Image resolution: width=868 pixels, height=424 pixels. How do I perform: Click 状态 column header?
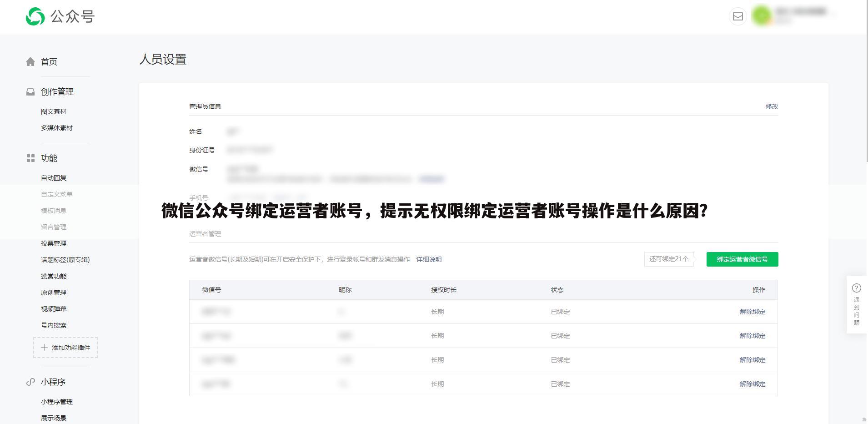tap(557, 290)
